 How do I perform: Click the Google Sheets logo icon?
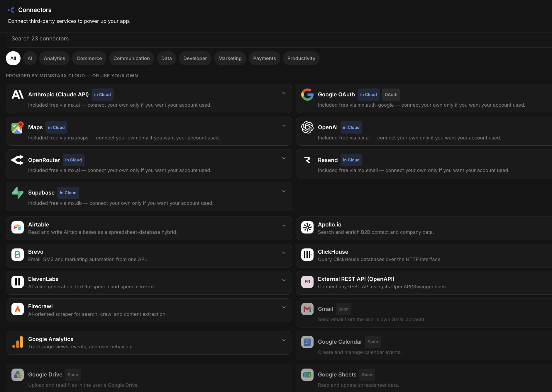(307, 375)
